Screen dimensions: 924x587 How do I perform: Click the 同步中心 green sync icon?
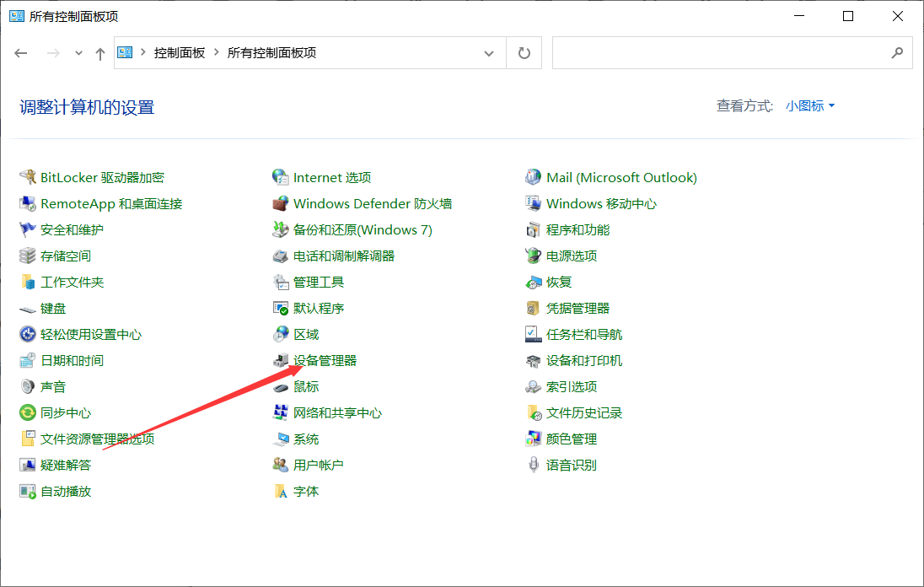point(27,412)
